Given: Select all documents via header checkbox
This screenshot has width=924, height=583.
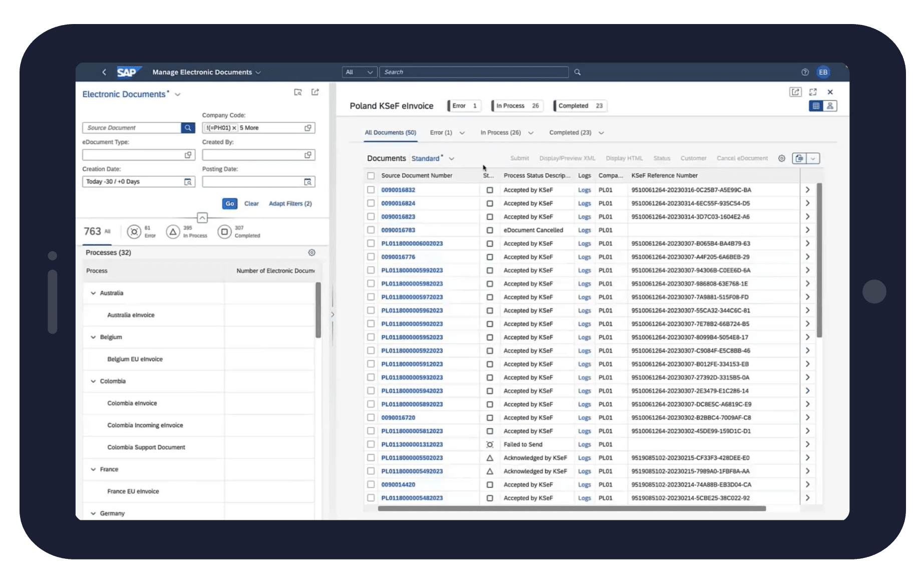Looking at the screenshot, I should point(371,176).
